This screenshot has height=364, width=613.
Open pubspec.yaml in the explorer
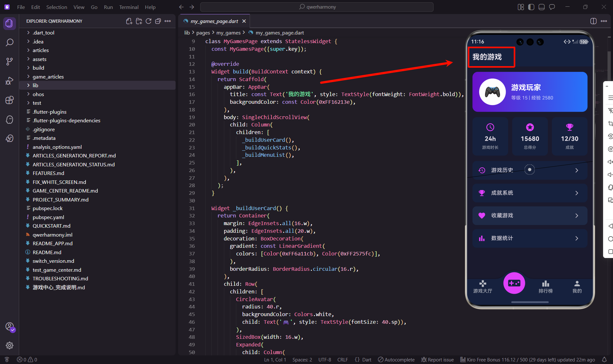(48, 217)
